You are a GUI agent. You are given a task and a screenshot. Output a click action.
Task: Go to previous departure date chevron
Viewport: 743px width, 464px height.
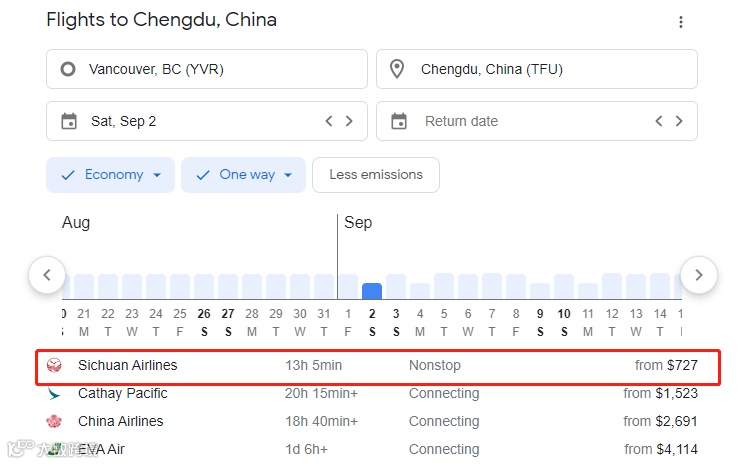[328, 121]
